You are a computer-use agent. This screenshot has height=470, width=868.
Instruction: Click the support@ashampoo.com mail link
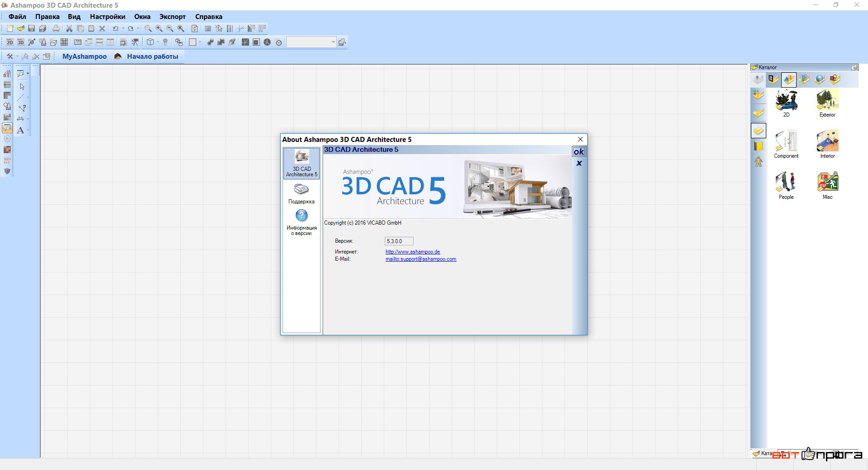coord(421,259)
